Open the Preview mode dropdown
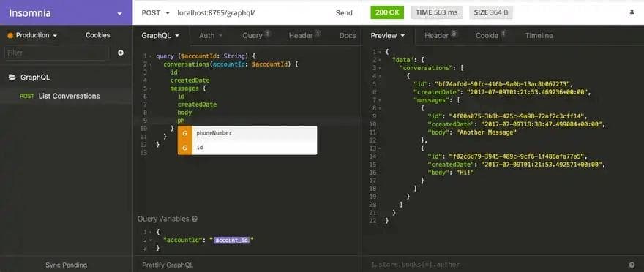The width and height of the screenshot is (644, 272). (388, 36)
